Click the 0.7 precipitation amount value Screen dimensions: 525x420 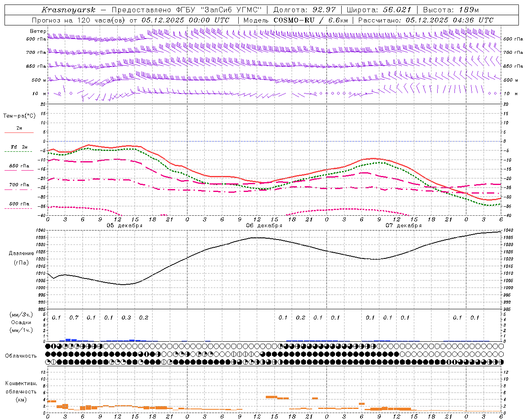pyautogui.click(x=74, y=318)
